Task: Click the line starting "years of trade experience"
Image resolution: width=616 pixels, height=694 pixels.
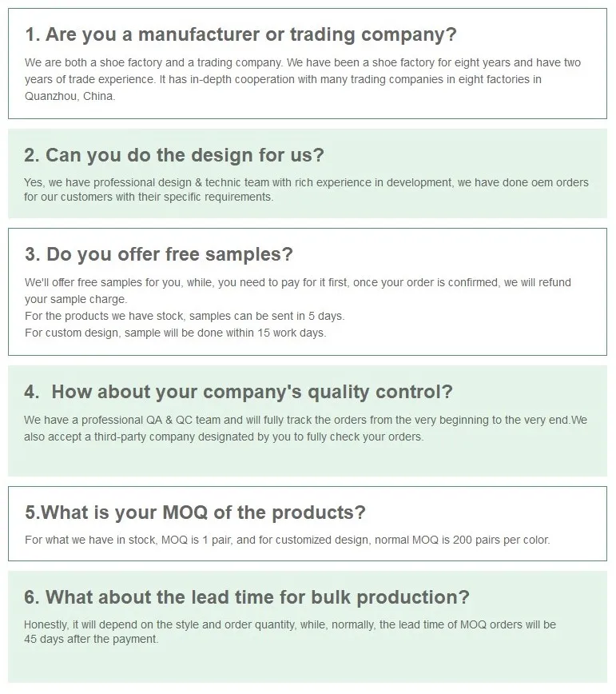Action: click(283, 80)
